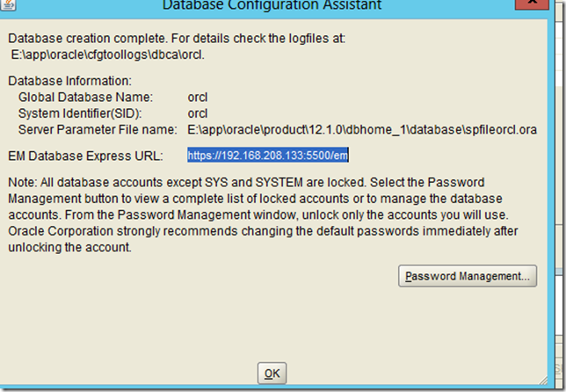Click the System Identifier(SID) label
The image size is (566, 392).
point(79,113)
